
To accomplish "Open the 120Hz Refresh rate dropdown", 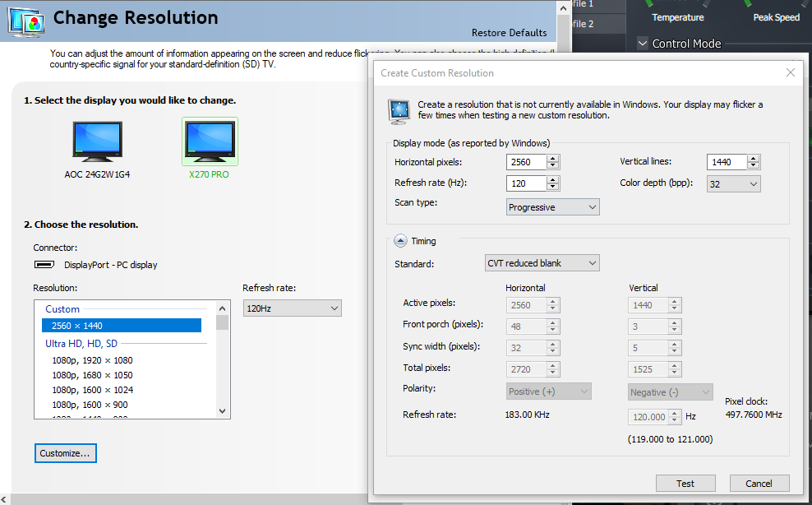I will coord(292,308).
